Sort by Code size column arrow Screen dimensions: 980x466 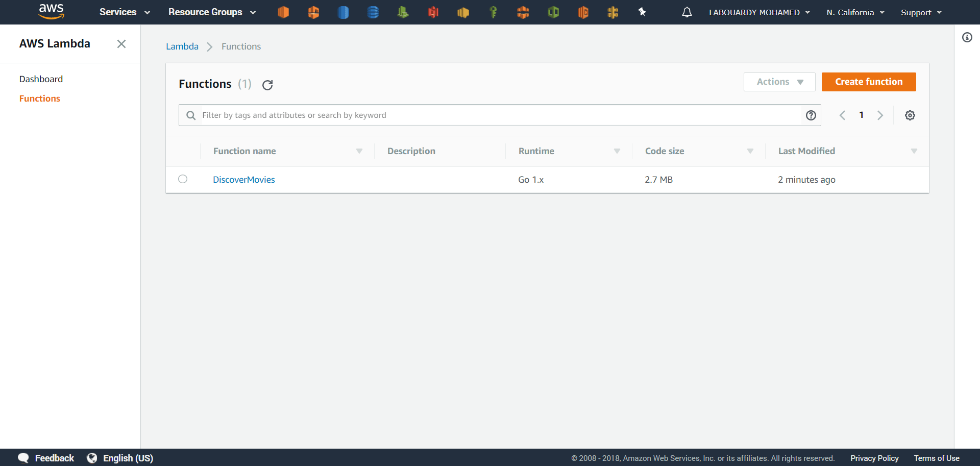pyautogui.click(x=750, y=151)
